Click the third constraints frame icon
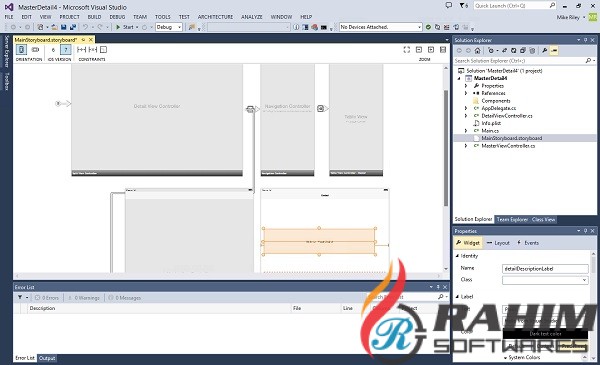This screenshot has height=365, width=600. [x=103, y=49]
